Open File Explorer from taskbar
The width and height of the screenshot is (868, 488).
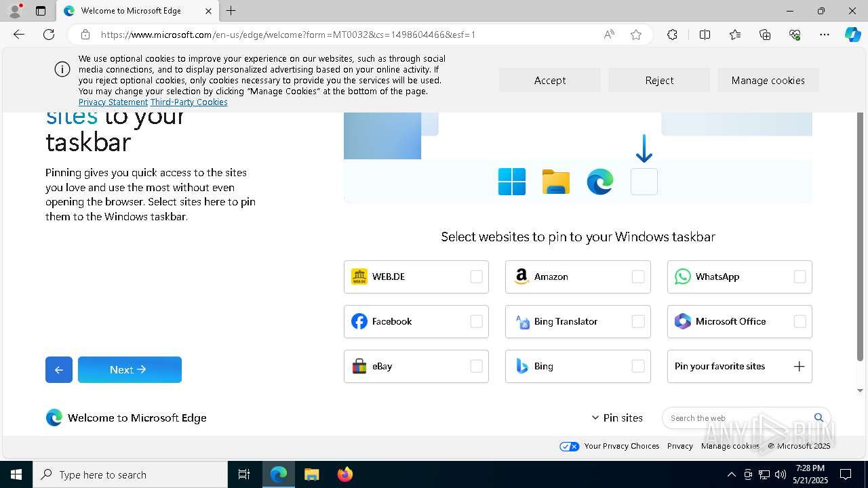[311, 474]
